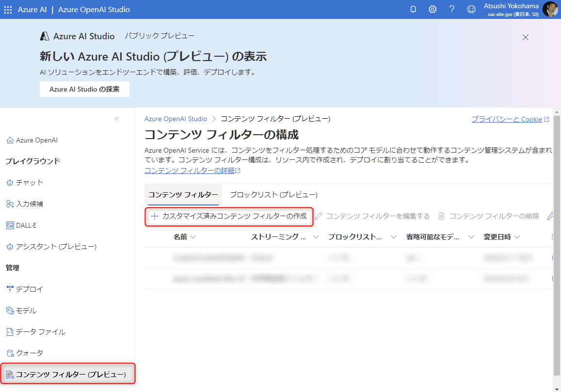Switch to the コンテンツ フィルター tab
Image resolution: width=561 pixels, height=392 pixels.
[x=183, y=195]
